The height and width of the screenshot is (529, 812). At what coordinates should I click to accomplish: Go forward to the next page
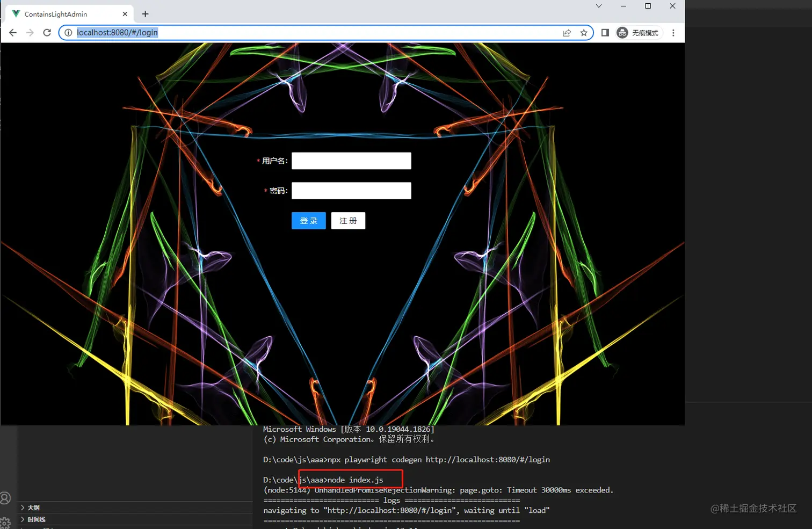[x=30, y=33]
